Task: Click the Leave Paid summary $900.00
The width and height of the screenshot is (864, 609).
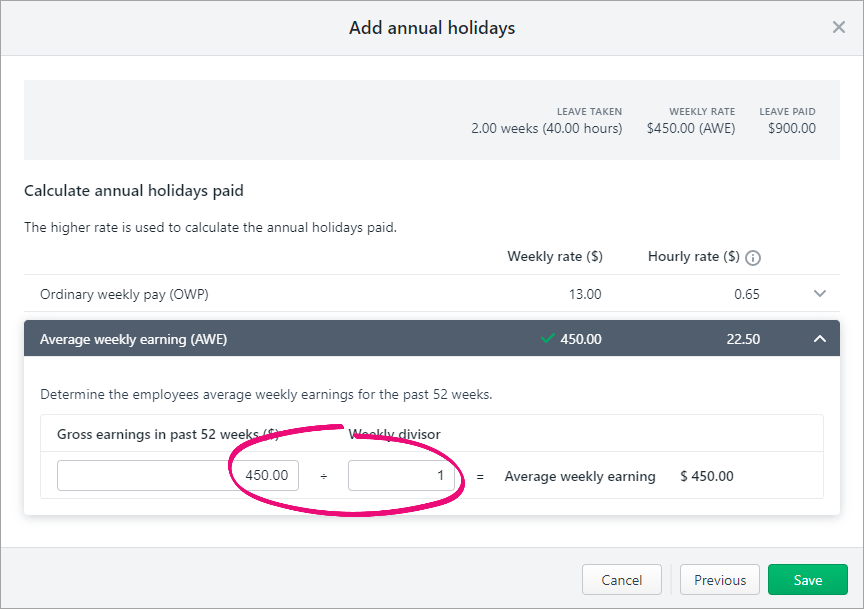Action: point(791,128)
